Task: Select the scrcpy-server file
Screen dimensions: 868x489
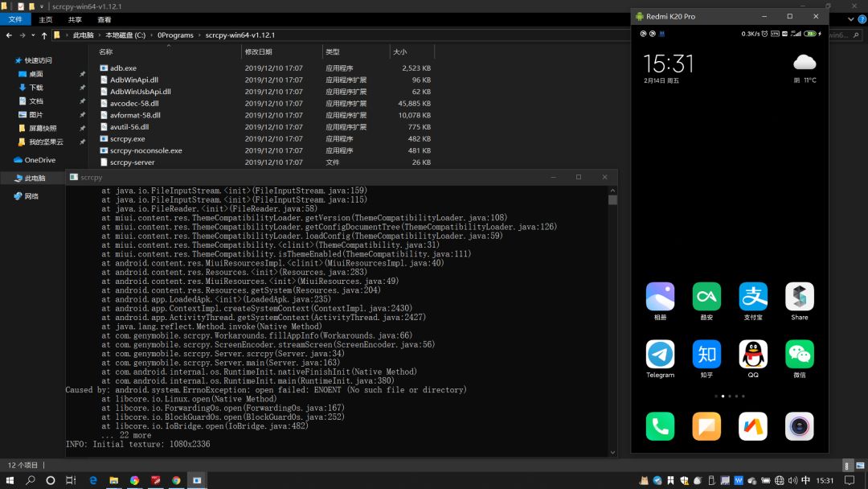Action: tap(132, 162)
